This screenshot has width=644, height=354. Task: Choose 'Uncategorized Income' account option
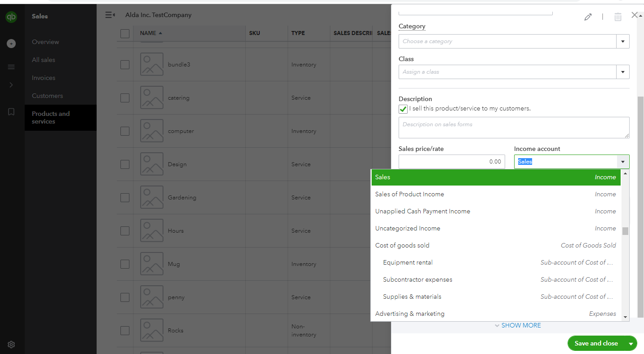click(408, 228)
